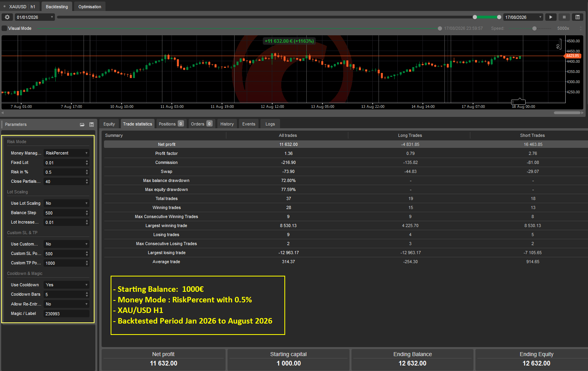Save parameters with the Parameters panel disk icon
588x371 pixels.
(91, 125)
